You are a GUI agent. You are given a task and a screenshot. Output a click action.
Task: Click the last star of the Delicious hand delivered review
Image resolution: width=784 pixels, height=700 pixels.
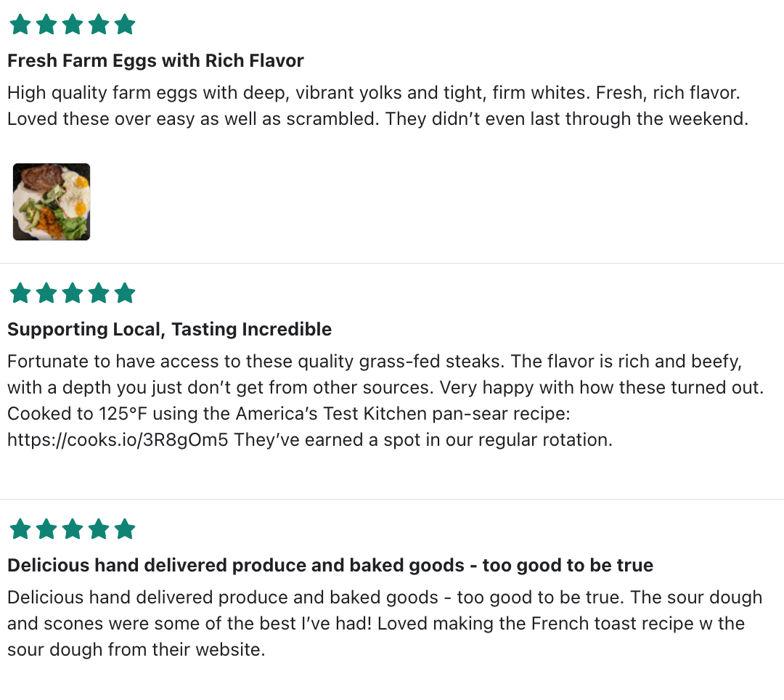(x=125, y=529)
